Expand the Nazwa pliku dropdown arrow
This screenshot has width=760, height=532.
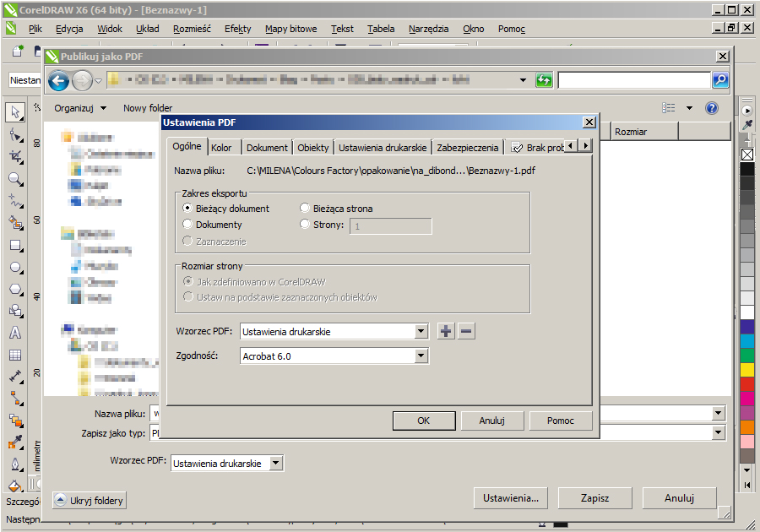coord(719,413)
